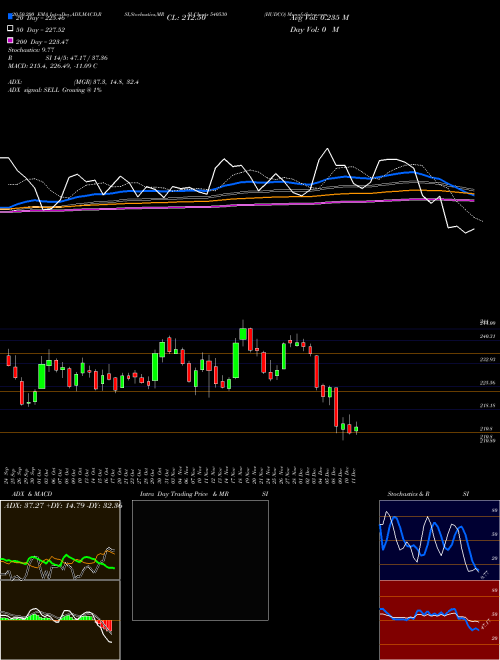Open the red RSI chart panel
The width and height of the screenshot is (500, 660).
pyautogui.click(x=439, y=620)
